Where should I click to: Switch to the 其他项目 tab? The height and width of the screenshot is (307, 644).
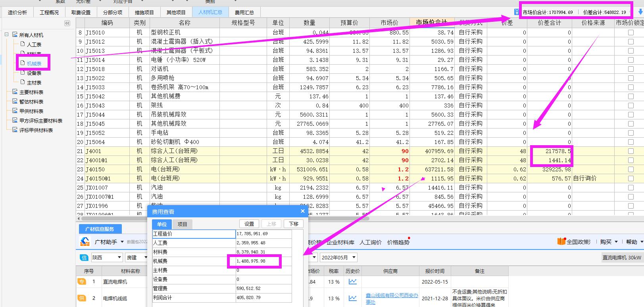[x=176, y=12]
